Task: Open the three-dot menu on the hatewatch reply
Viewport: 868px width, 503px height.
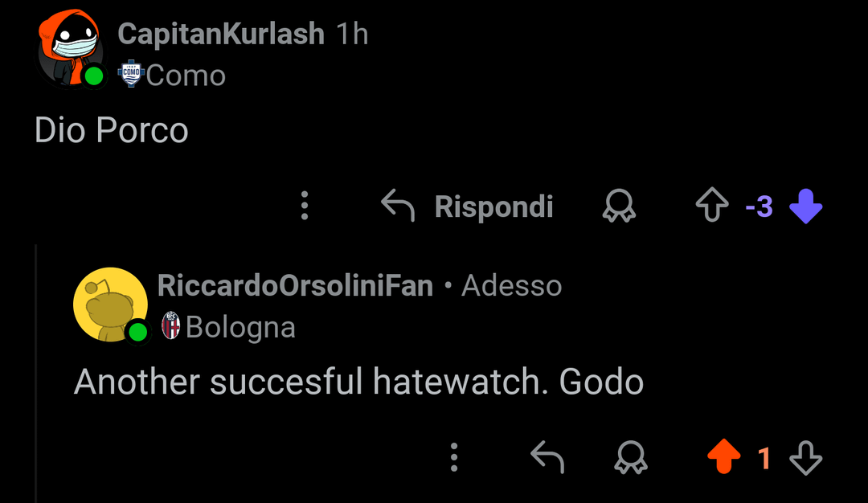Action: [x=454, y=458]
